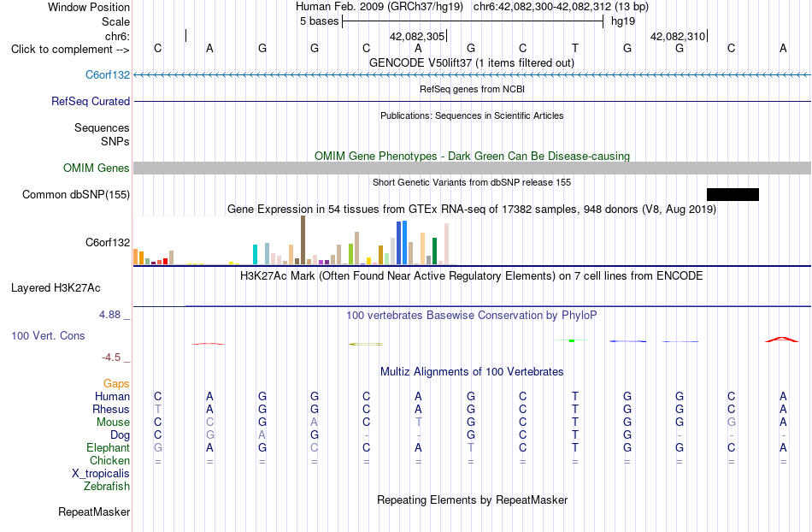Select the Layered H3K27Ac track label
812x532 pixels.
coord(56,288)
